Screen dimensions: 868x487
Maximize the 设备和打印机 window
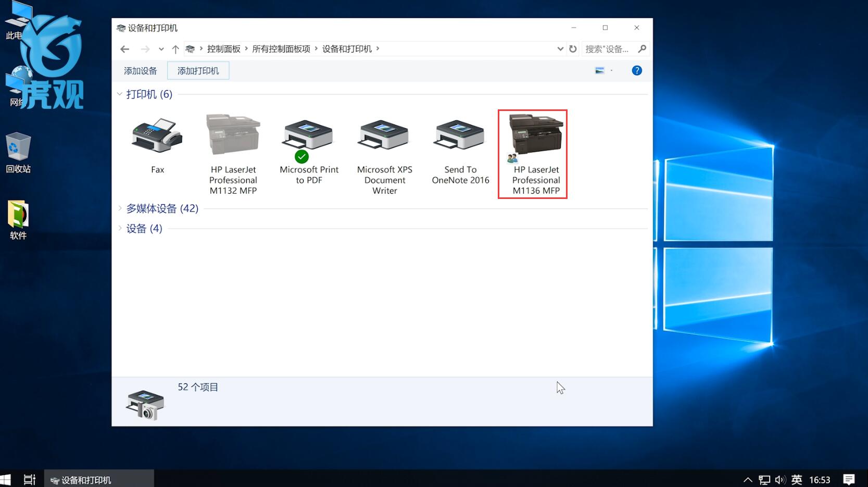pyautogui.click(x=605, y=28)
